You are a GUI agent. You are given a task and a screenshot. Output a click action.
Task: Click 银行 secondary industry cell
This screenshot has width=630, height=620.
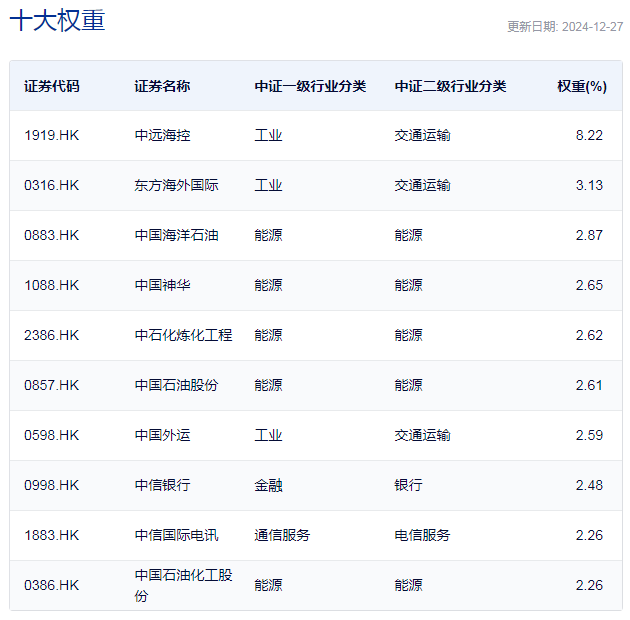tap(408, 485)
